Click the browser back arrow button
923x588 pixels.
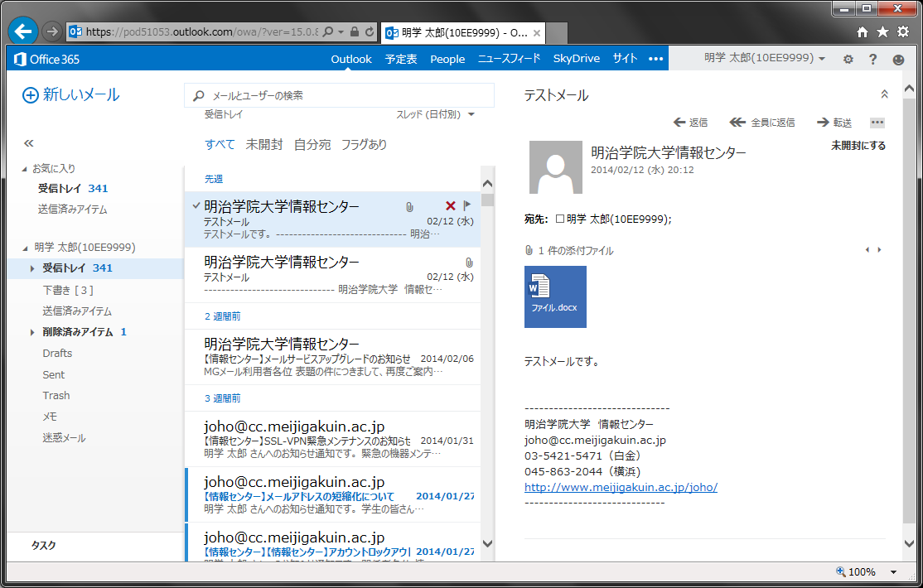tap(23, 31)
